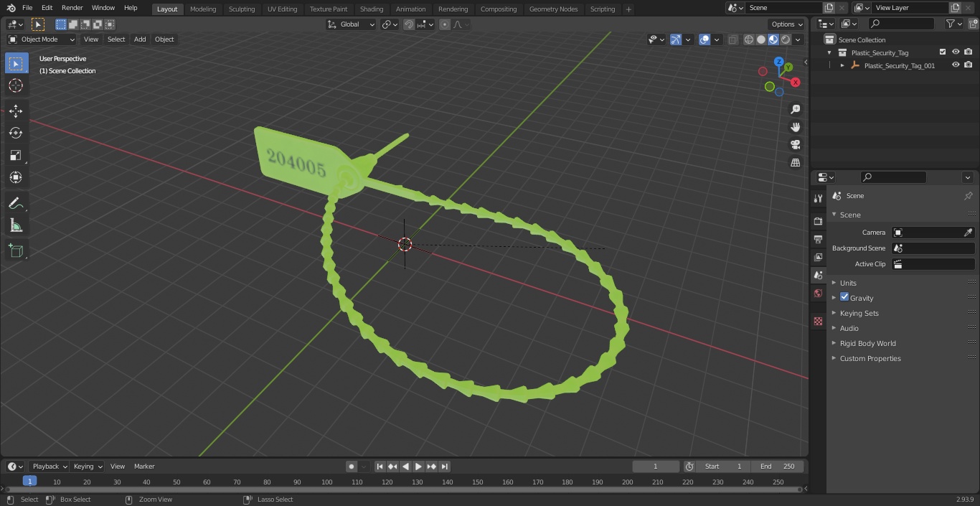
Task: Open the timeline Playback popover
Action: [x=49, y=467]
